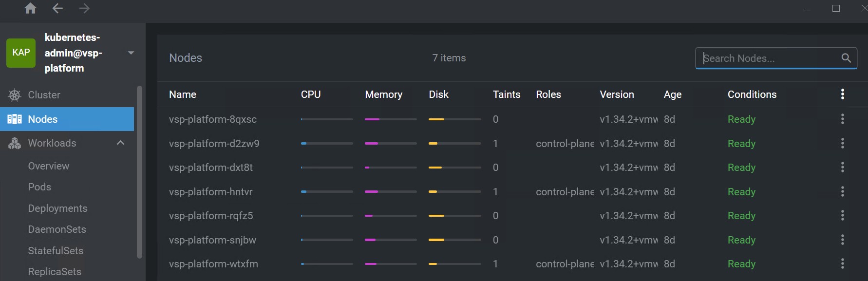Open actions menu for vsp-platform-d2zw9
Image resolution: width=868 pixels, height=281 pixels.
pyautogui.click(x=842, y=143)
